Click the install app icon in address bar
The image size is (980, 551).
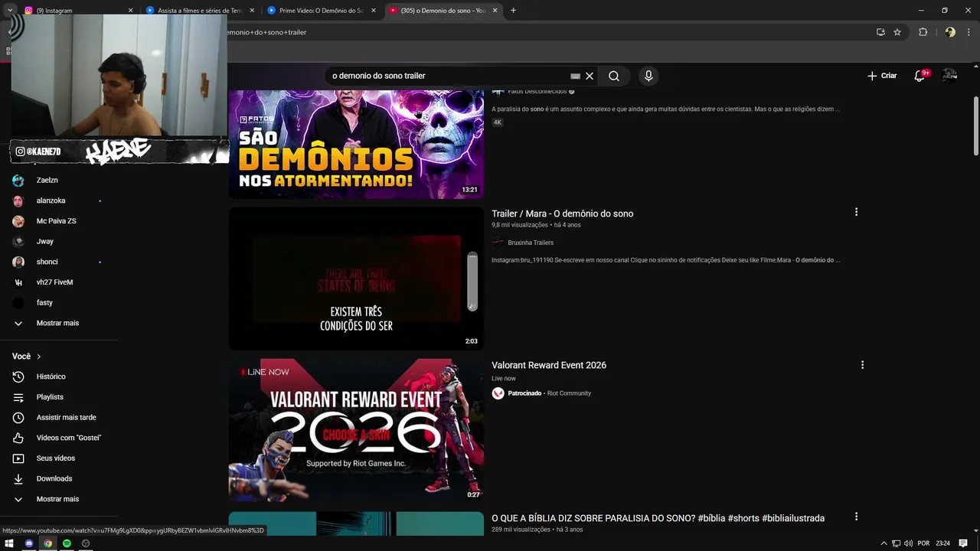point(880,32)
